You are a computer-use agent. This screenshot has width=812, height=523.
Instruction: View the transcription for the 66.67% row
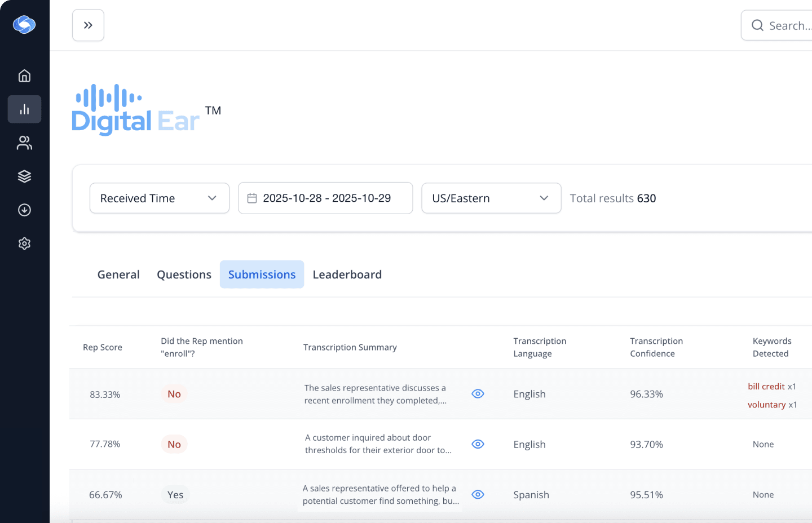click(x=478, y=494)
